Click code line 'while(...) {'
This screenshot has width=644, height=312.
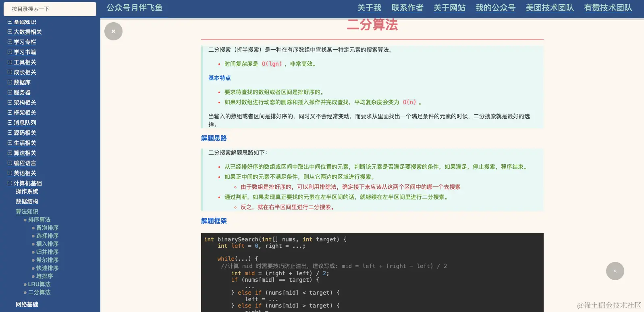pyautogui.click(x=238, y=259)
